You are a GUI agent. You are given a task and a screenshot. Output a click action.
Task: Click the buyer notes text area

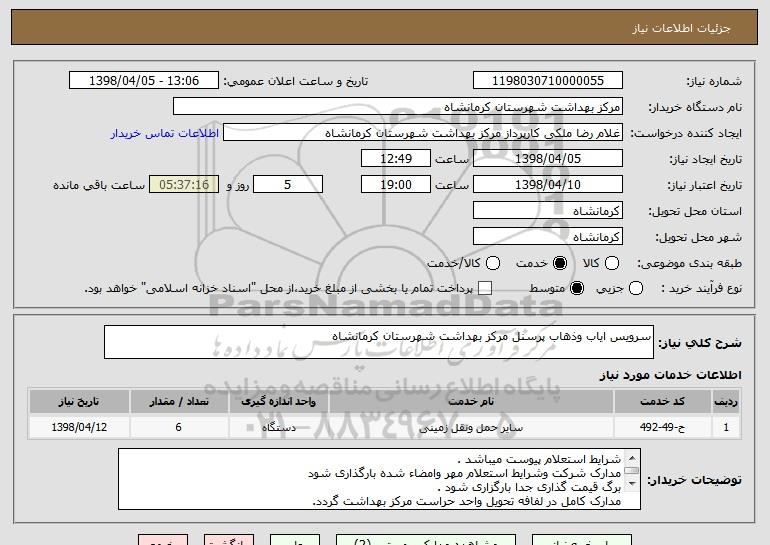pos(379,479)
